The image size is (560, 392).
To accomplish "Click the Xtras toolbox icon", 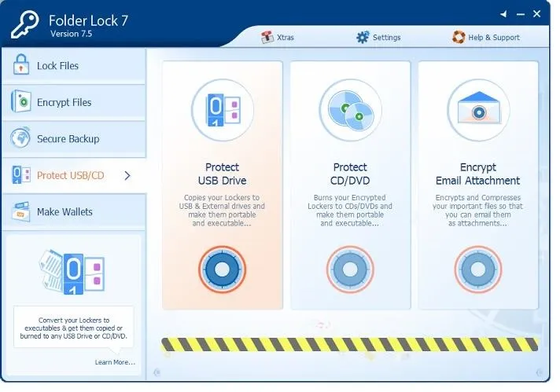I will [267, 37].
